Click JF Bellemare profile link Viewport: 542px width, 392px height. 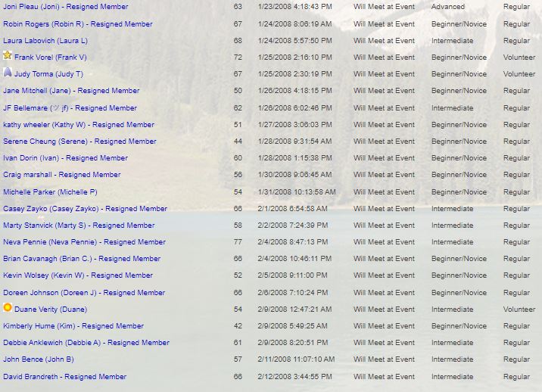[x=70, y=108]
